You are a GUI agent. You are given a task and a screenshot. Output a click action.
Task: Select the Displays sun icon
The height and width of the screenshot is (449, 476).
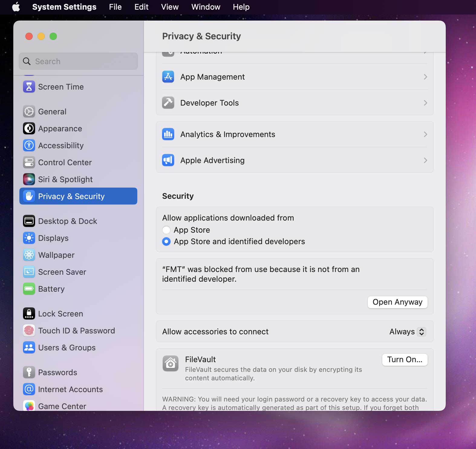coord(29,238)
